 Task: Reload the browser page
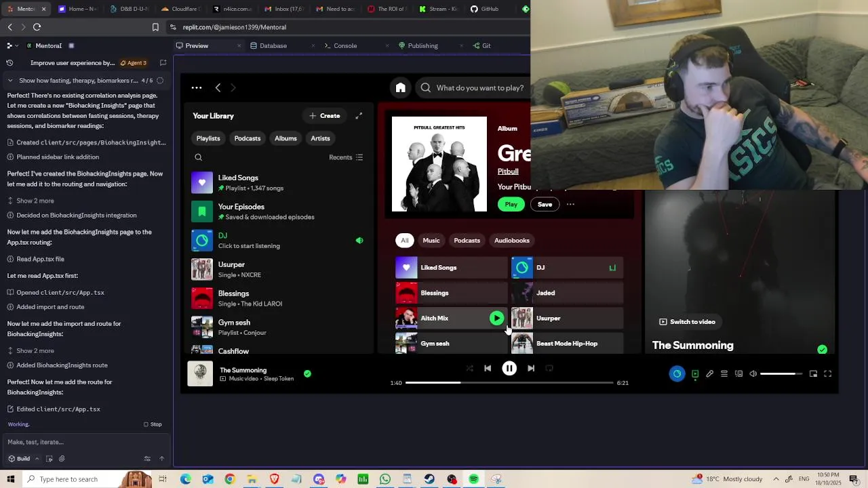[37, 27]
